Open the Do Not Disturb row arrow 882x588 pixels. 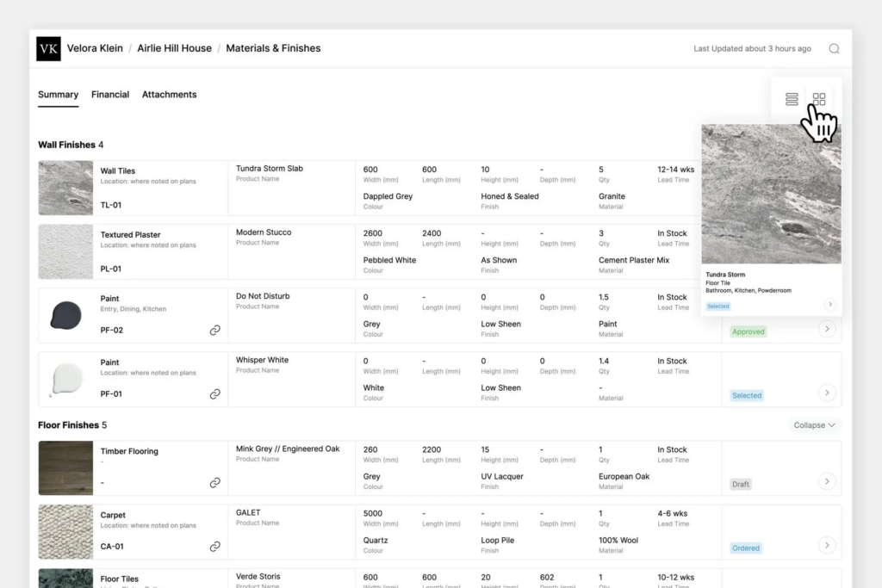point(827,329)
